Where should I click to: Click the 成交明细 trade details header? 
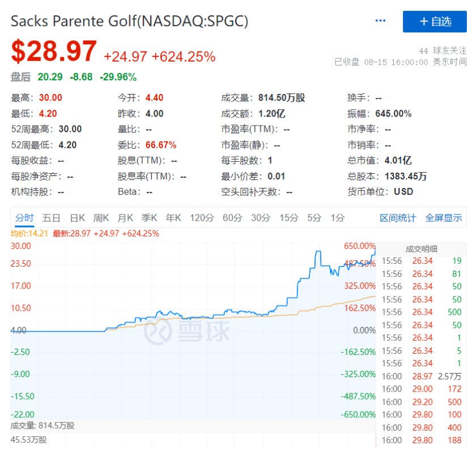pos(422,249)
